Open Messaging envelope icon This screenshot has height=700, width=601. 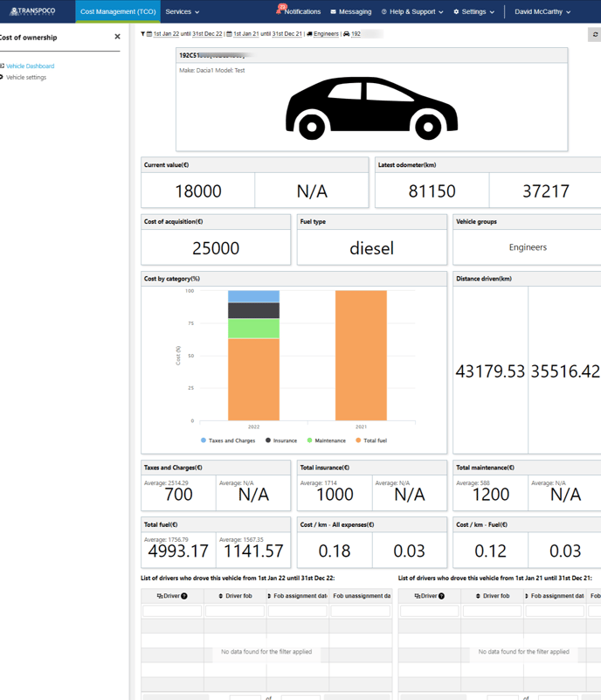tap(333, 11)
